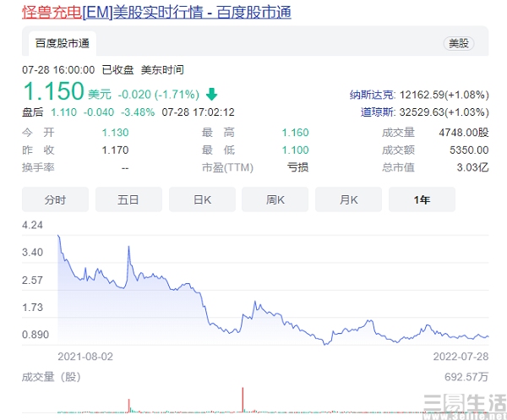Viewport: 507px width, 420px height.
Task: Click the after-hours time 07-28 17:02:12
Action: click(198, 112)
